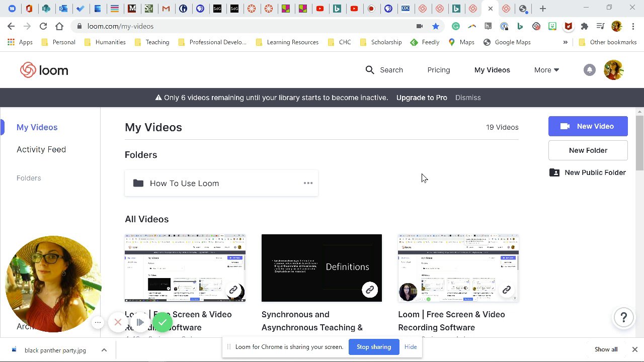Open Scholarship bookmarks folder
Image resolution: width=644 pixels, height=362 pixels.
(x=381, y=42)
